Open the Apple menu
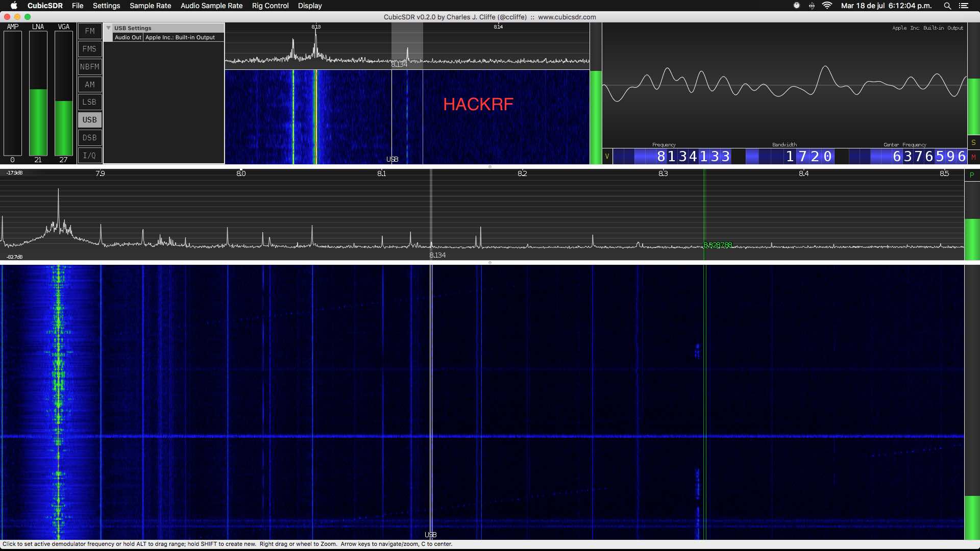This screenshot has height=551, width=980. [x=14, y=6]
